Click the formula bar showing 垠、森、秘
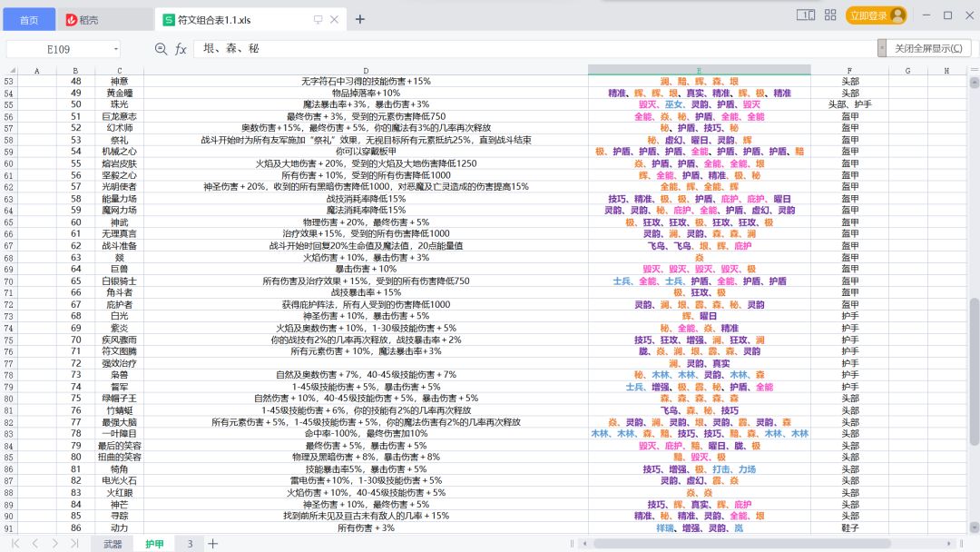 534,49
